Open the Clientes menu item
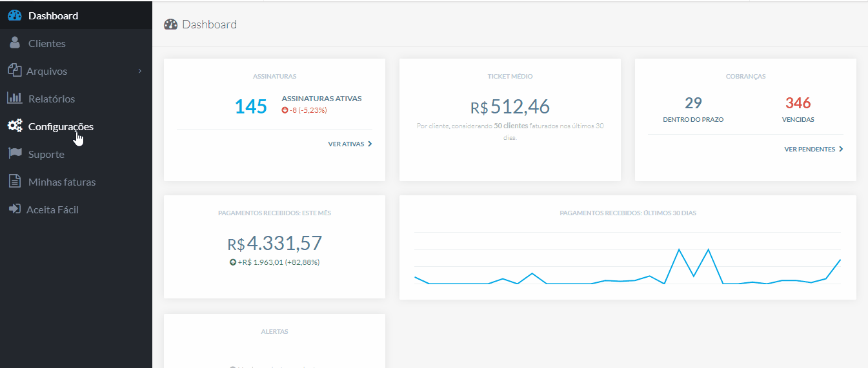The width and height of the screenshot is (868, 368). (x=47, y=43)
